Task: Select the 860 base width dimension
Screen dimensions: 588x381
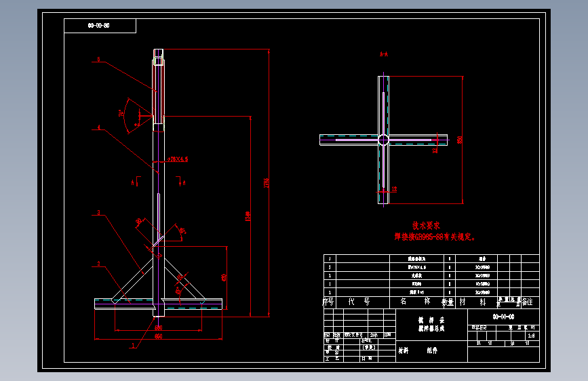Action: coord(158,336)
